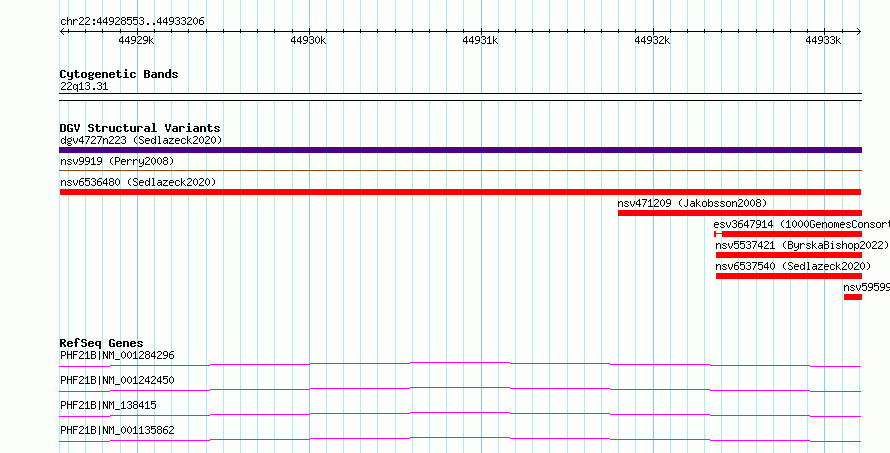Click the 44930k ruler position label
Screen dimensions: 890x453
[308, 40]
